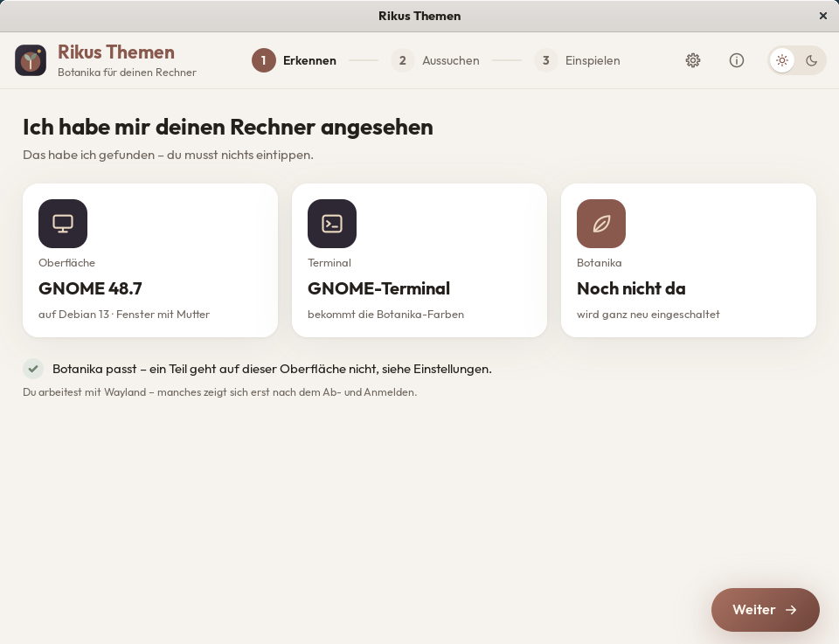
Task: Click the "GNOME 48.7" value
Action: coord(90,289)
